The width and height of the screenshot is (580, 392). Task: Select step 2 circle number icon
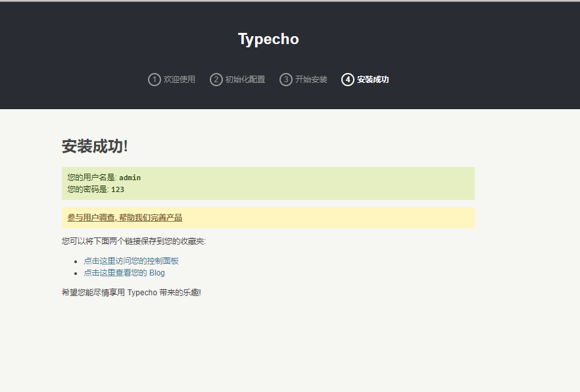tap(216, 80)
